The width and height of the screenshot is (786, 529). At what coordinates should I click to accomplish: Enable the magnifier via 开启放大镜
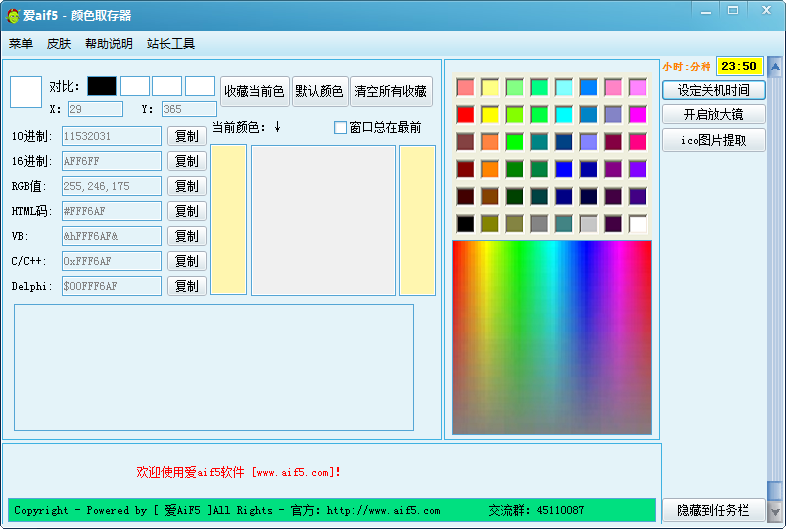point(713,115)
